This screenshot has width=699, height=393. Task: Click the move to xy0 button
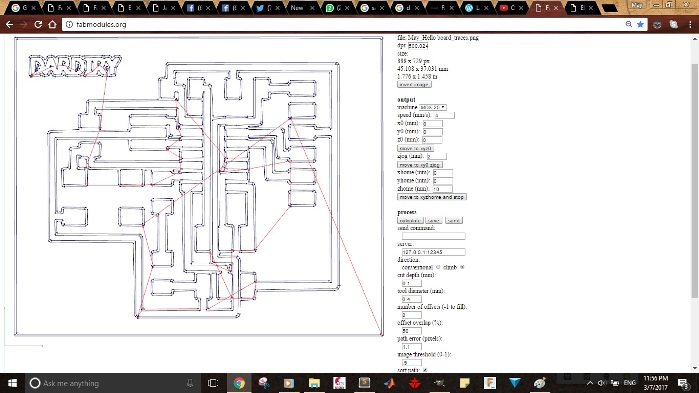click(415, 148)
